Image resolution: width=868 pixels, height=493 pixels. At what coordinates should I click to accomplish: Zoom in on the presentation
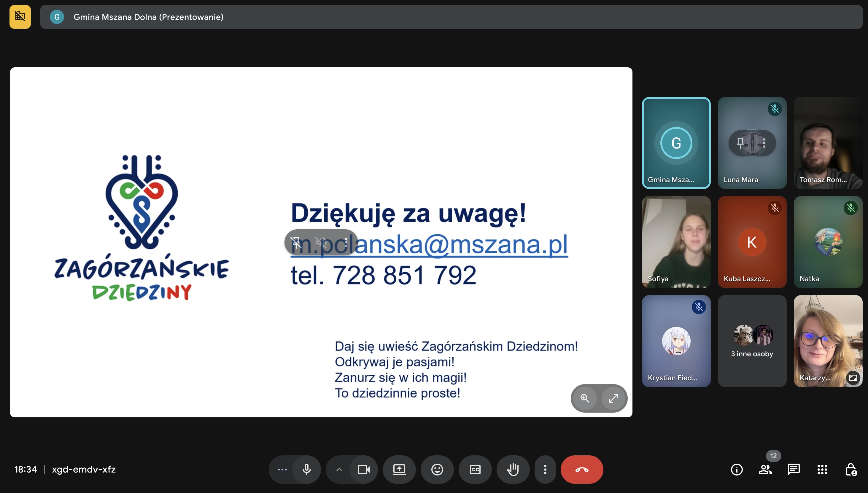pos(585,398)
